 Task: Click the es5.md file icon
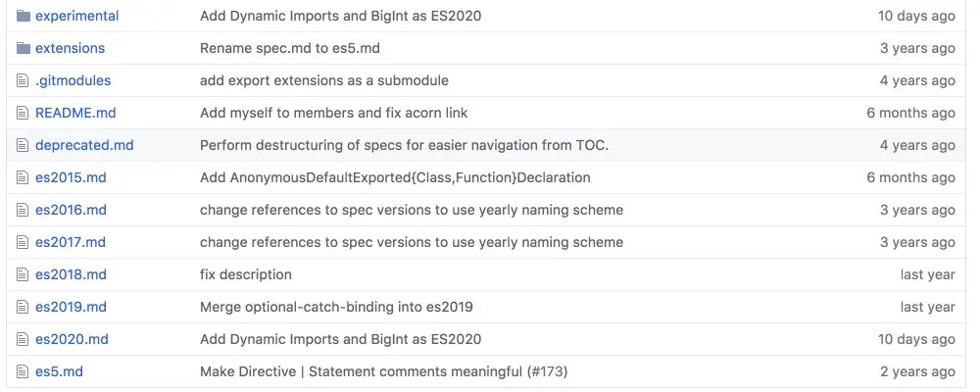(24, 371)
